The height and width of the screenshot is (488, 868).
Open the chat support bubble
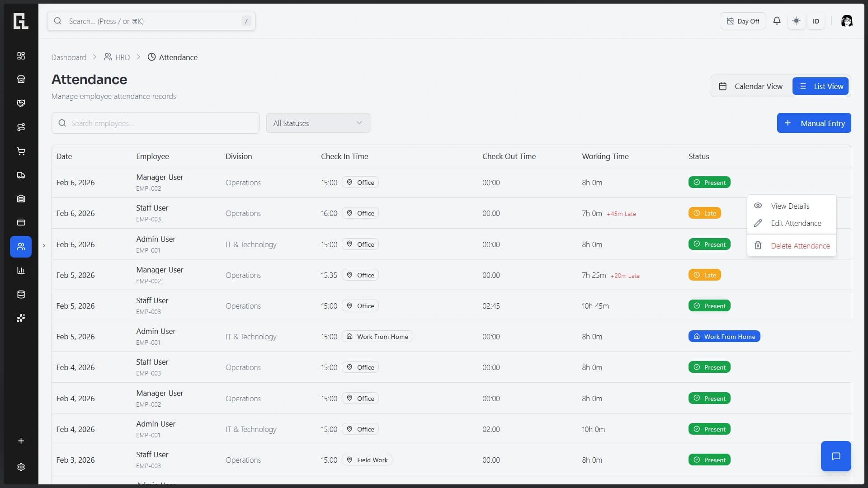click(x=836, y=456)
